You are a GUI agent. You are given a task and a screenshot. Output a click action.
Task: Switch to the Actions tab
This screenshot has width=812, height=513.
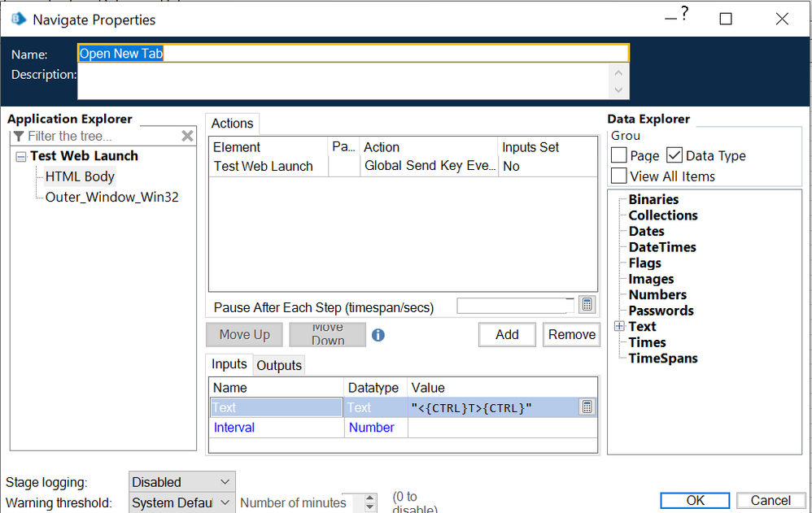coord(232,124)
